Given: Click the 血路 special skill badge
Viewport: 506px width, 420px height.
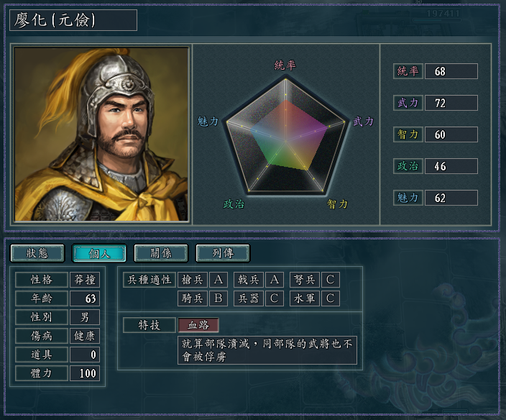Looking at the screenshot, I should (x=198, y=325).
